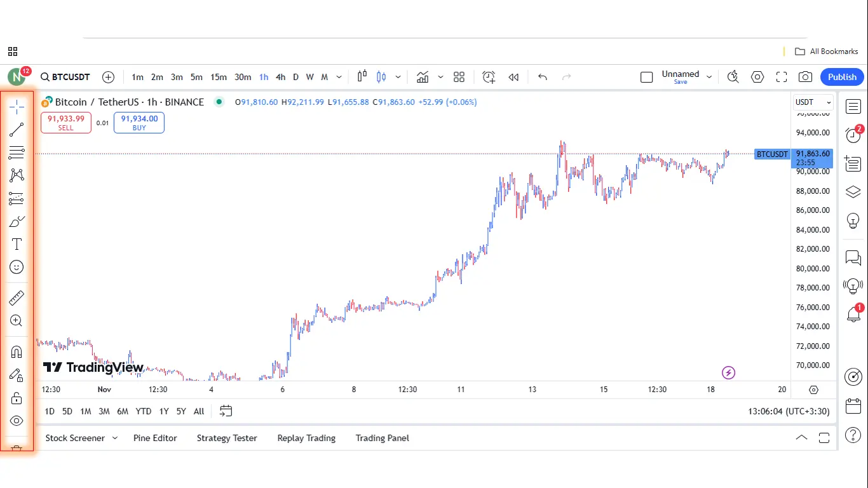Open the go to date calendar icon
Screen dimensions: 868x488
226,411
